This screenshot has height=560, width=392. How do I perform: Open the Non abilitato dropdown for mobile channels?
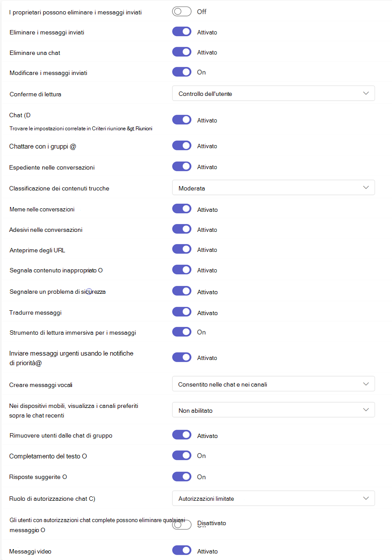point(274,410)
